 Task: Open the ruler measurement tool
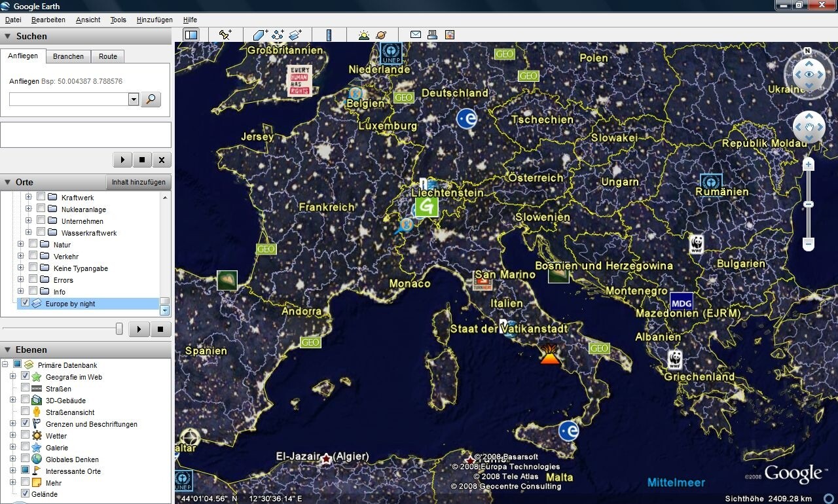click(x=329, y=35)
